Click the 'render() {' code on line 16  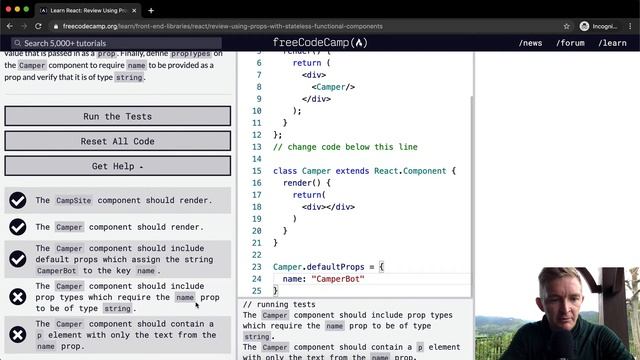coord(307,183)
